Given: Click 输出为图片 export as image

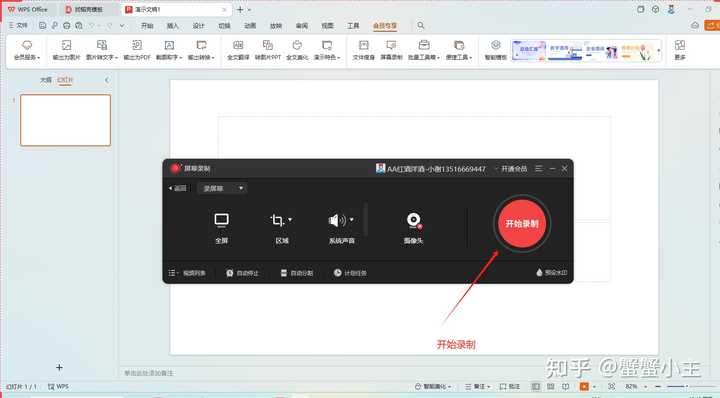Looking at the screenshot, I should [66, 50].
